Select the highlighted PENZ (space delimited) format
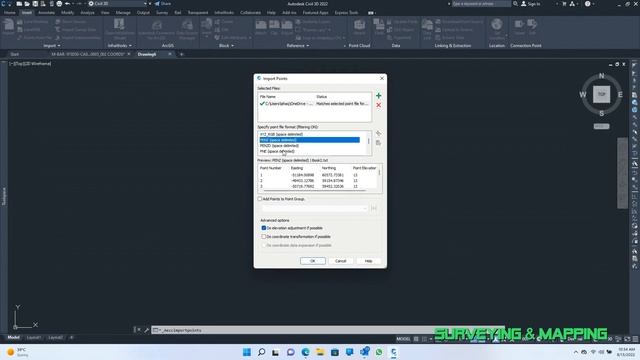This screenshot has height=360, width=640. [x=309, y=140]
